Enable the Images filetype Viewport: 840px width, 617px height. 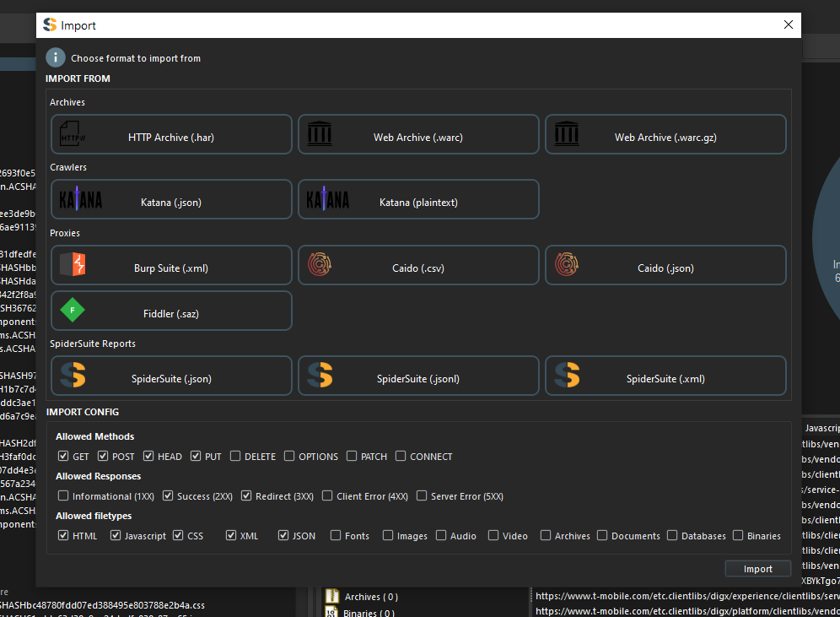pyautogui.click(x=388, y=535)
